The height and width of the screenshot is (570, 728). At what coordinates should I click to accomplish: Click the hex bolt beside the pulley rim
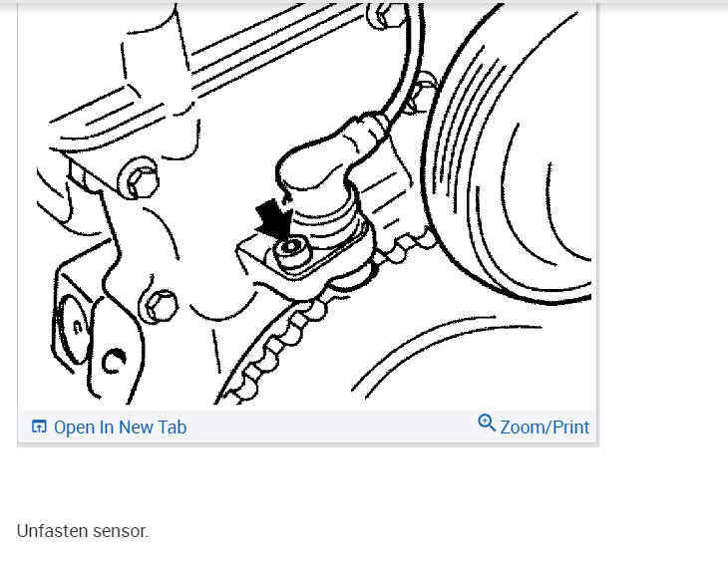(x=422, y=93)
